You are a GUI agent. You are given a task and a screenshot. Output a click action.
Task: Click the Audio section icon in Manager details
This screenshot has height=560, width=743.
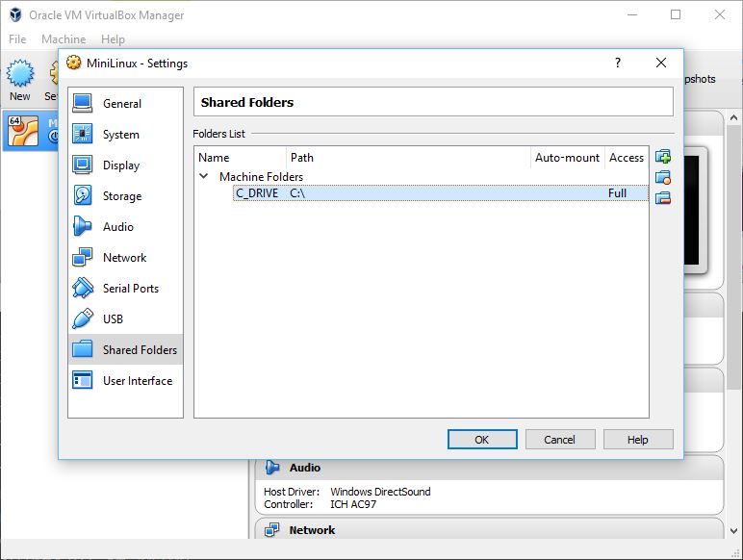coord(272,468)
